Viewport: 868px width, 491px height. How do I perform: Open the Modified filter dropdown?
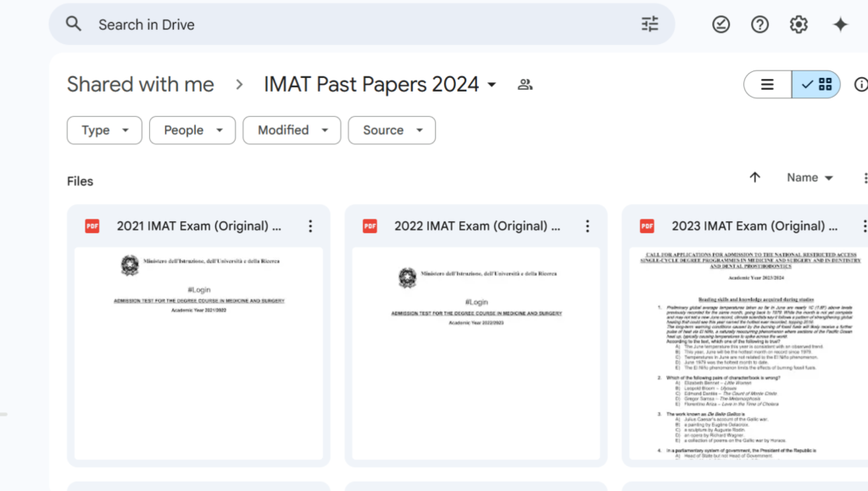(x=292, y=130)
